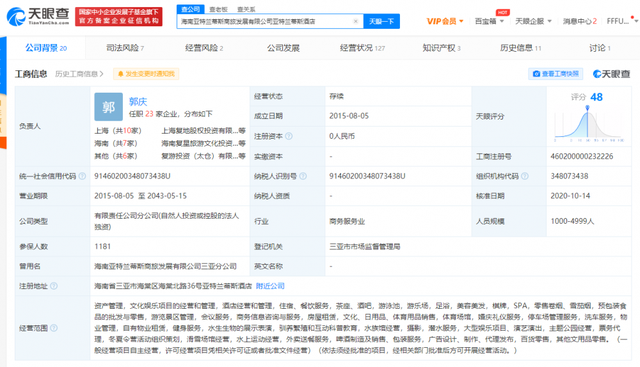Click the red 官方备案企业征信机构 banner

coord(119,16)
